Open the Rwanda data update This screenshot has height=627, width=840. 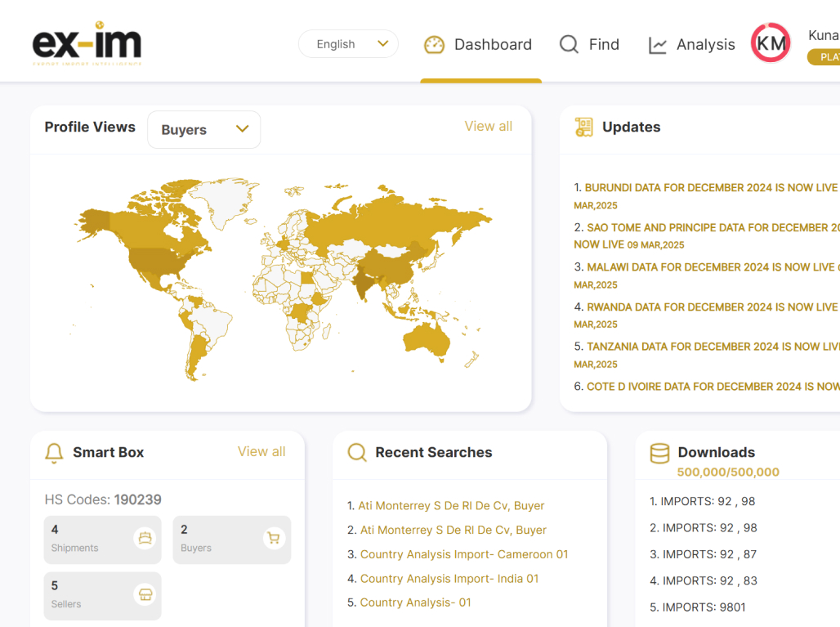pyautogui.click(x=706, y=315)
